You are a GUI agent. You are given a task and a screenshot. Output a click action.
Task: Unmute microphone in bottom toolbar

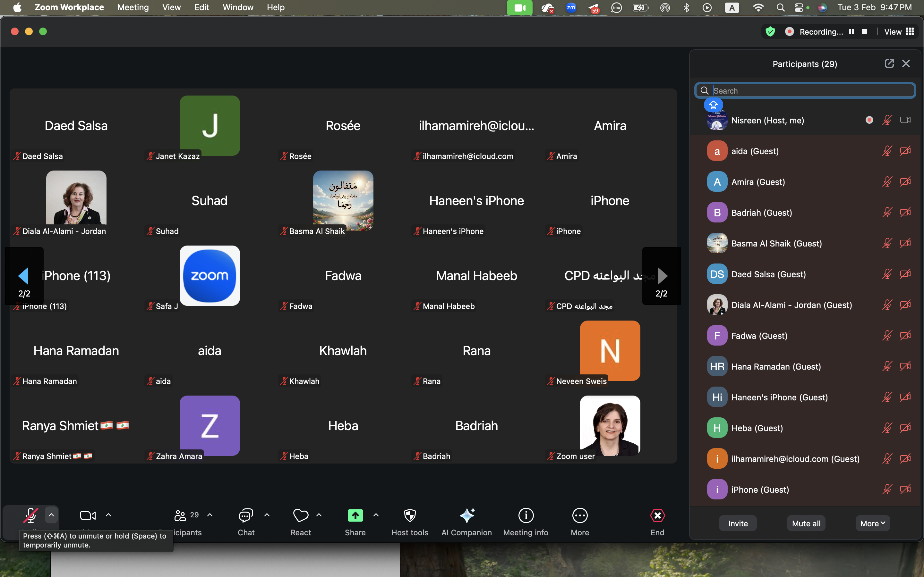[30, 515]
